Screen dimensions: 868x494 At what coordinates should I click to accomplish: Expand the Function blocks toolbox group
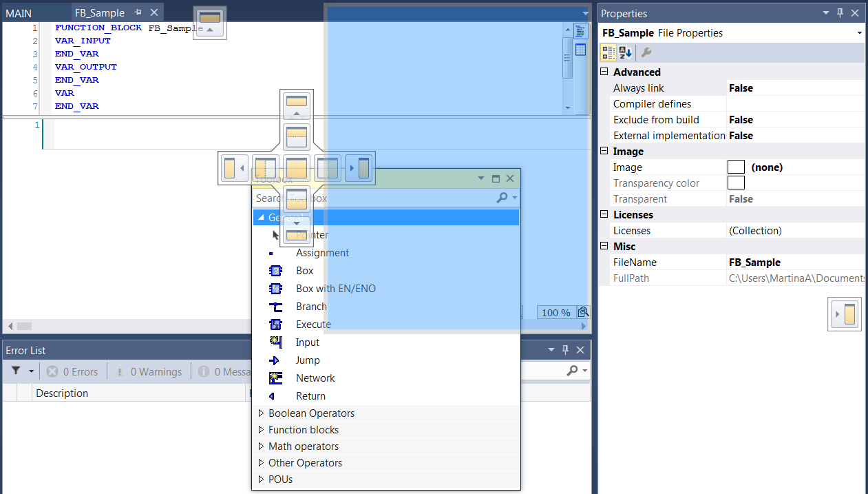[x=261, y=430]
